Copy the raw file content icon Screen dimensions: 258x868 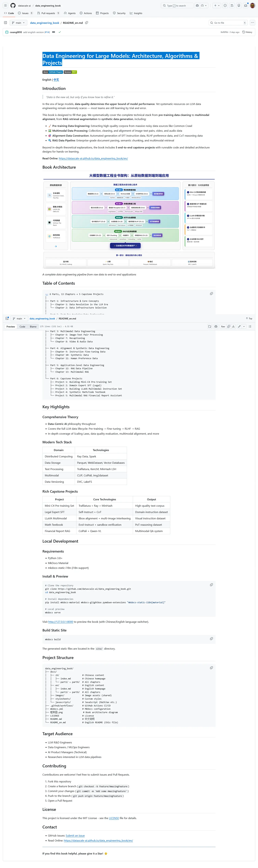(x=229, y=327)
